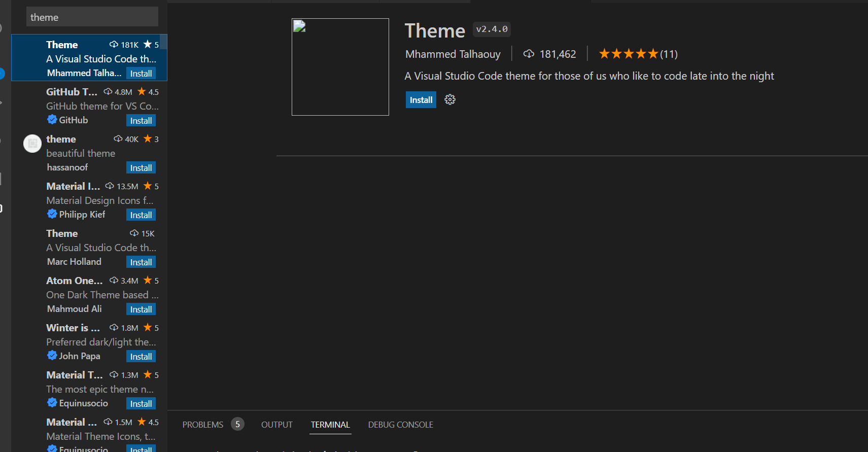868x452 pixels.
Task: Click the 'Preferred dark/light the...' description
Action: coord(101,342)
